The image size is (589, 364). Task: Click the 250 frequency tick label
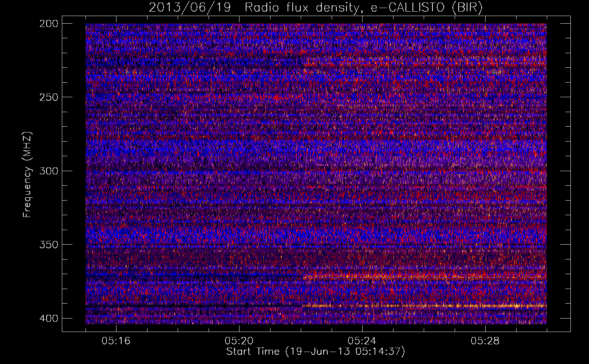point(48,97)
